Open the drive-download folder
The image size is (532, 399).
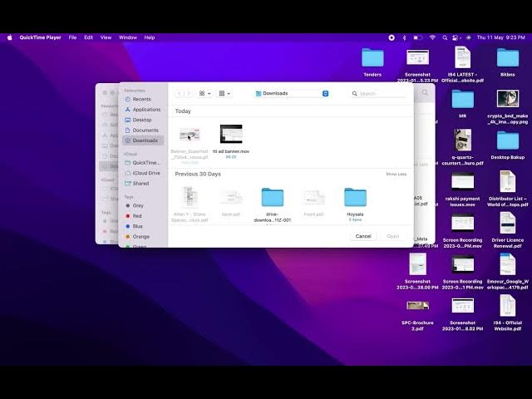click(x=273, y=204)
